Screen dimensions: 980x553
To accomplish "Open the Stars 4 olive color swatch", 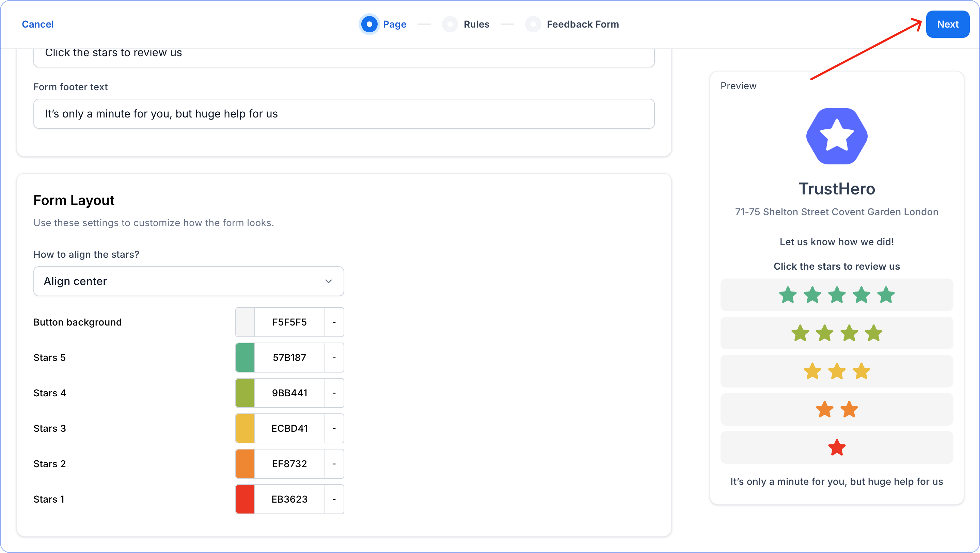I will (245, 393).
